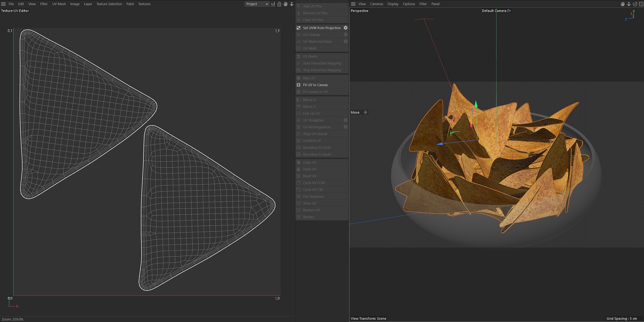The image size is (644, 322).
Task: Open the viewport hamburger menu
Action: pyautogui.click(x=353, y=4)
